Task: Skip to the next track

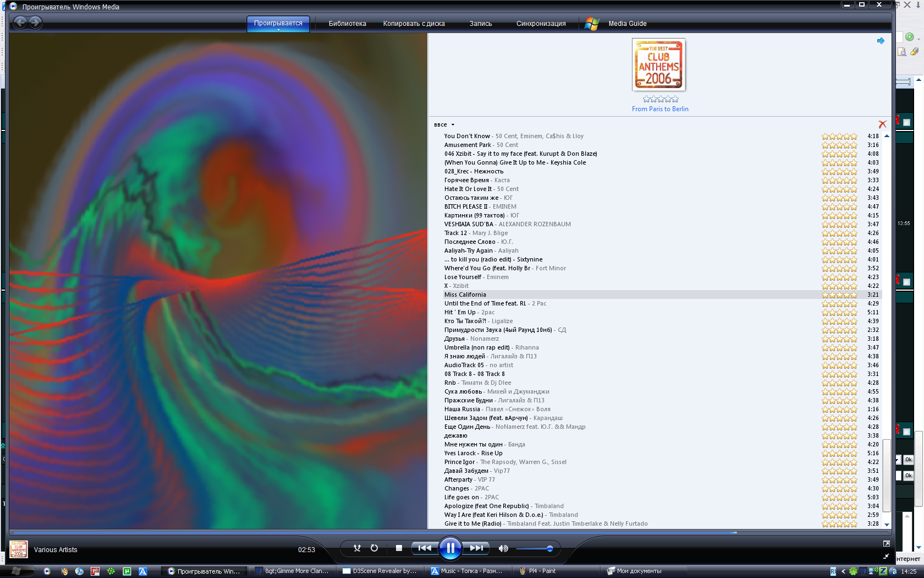Action: coord(476,548)
